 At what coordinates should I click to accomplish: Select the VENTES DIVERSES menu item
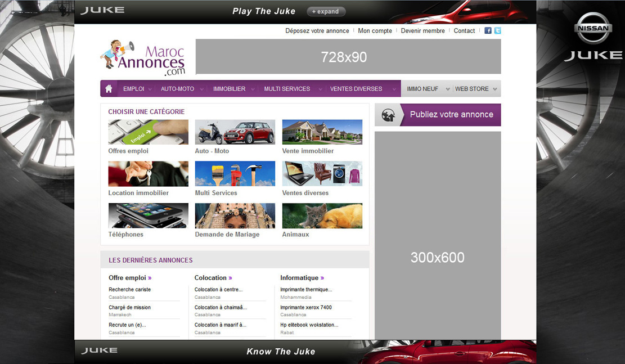[356, 89]
